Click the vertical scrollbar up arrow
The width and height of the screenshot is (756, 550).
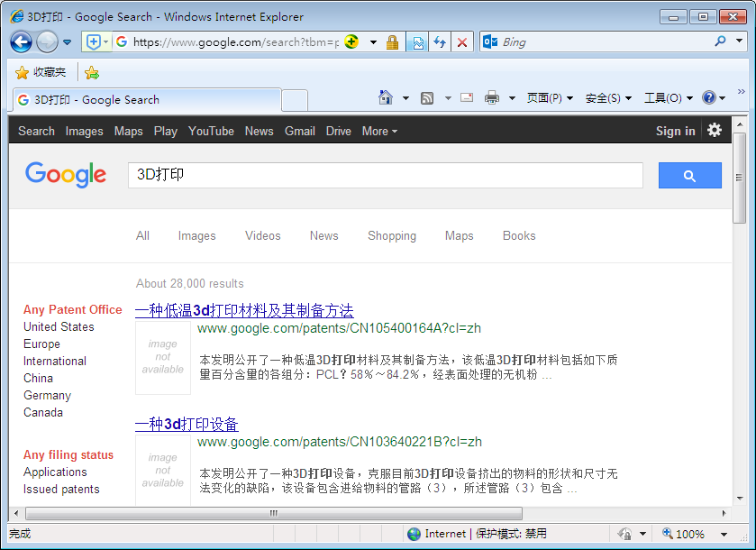[x=740, y=124]
